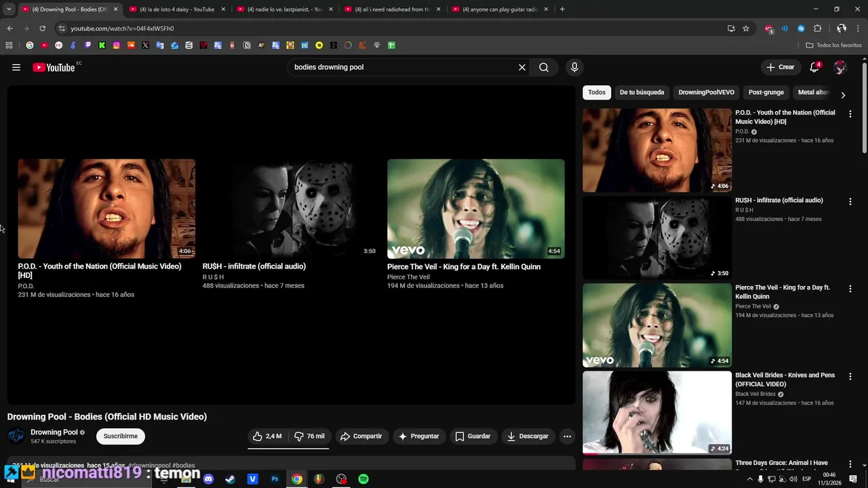Like the video (2,4 M)

pyautogui.click(x=267, y=436)
